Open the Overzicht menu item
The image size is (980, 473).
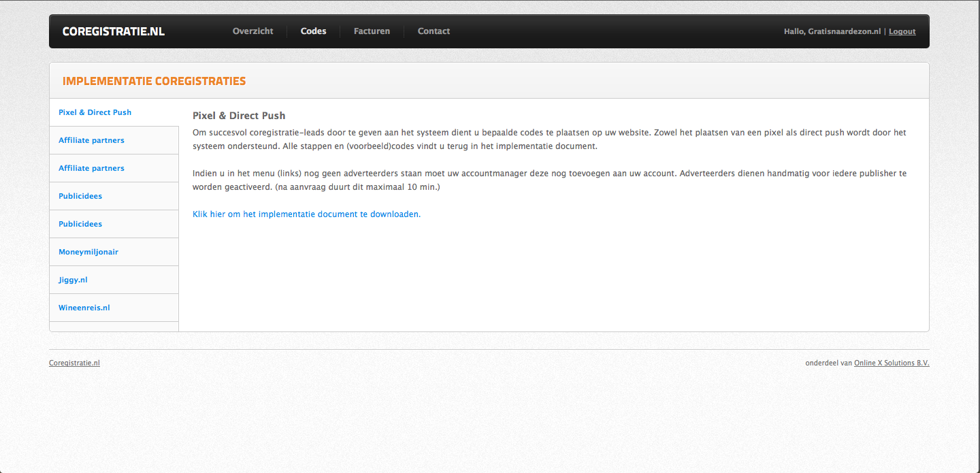pyautogui.click(x=253, y=31)
